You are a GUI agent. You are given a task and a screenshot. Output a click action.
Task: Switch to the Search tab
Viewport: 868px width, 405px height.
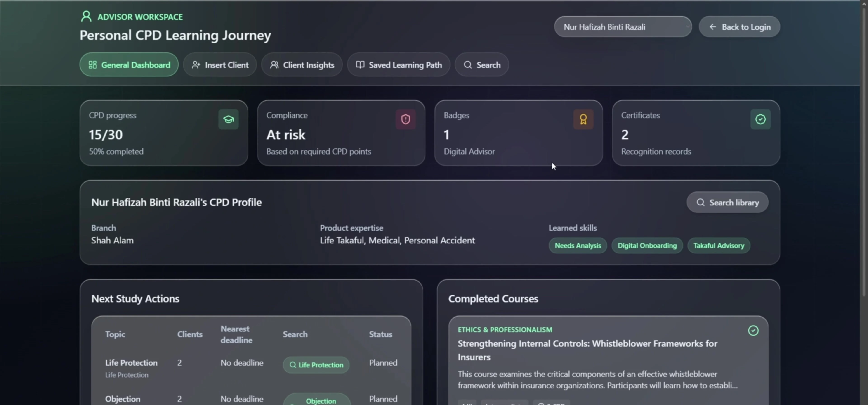[x=482, y=65]
